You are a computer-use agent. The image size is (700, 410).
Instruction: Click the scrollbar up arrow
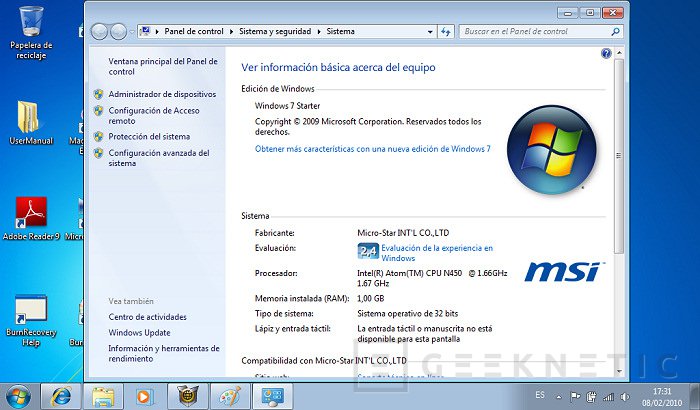[619, 53]
